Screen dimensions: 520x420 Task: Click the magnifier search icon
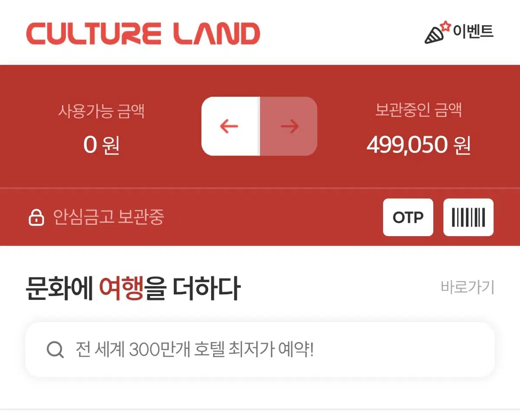55,349
